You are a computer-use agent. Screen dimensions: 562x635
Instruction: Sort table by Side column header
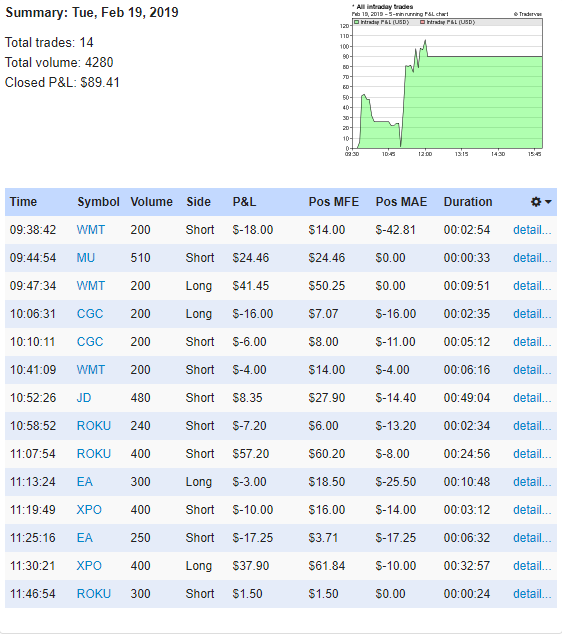click(x=198, y=202)
